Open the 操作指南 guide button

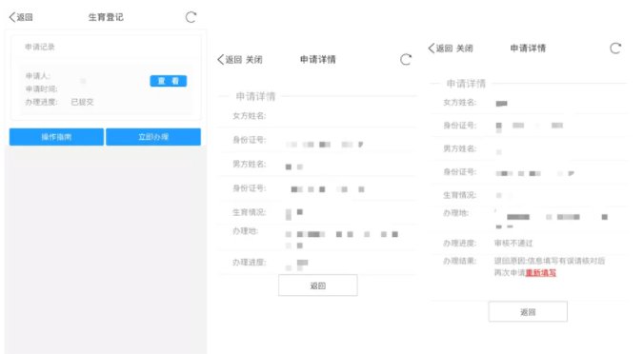coord(56,137)
